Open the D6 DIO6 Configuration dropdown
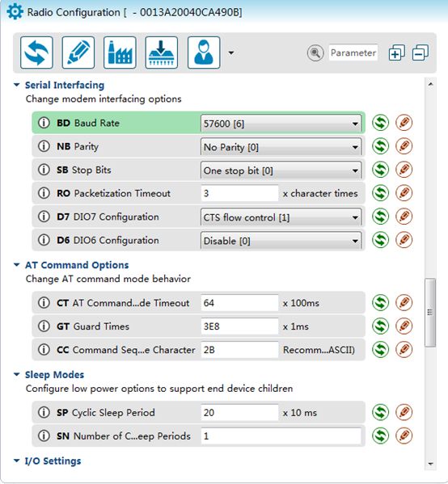 pyautogui.click(x=281, y=241)
